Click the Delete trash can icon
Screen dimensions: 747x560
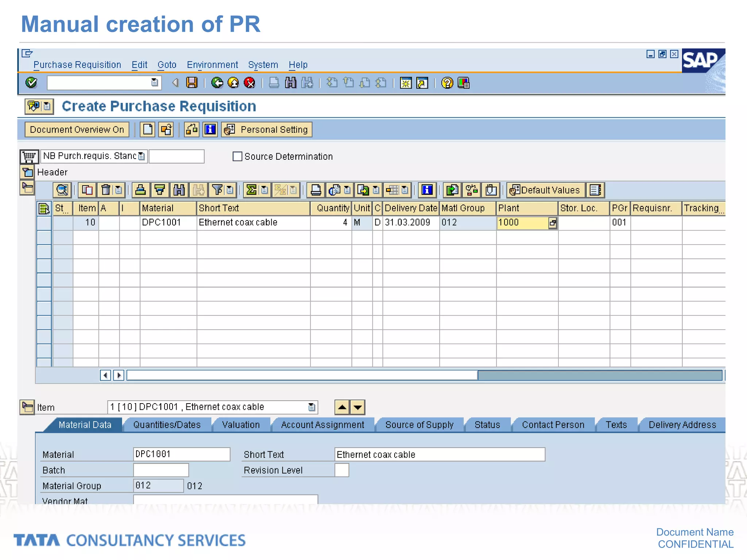[x=106, y=190]
